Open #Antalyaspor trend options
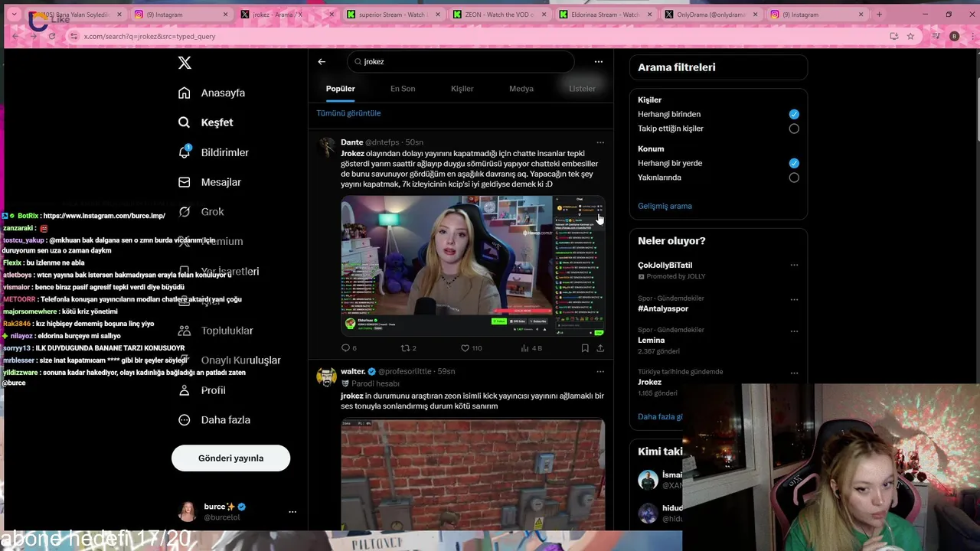Screen dimensions: 980x551 (794, 299)
